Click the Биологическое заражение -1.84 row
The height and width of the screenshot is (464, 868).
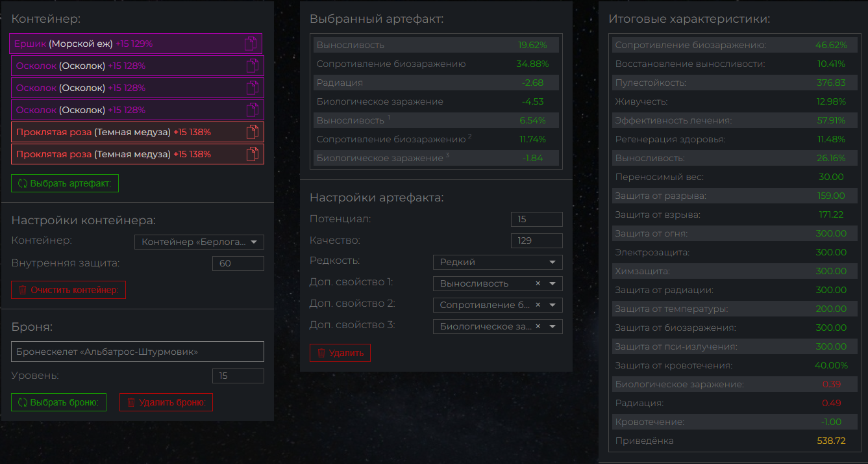pos(436,158)
